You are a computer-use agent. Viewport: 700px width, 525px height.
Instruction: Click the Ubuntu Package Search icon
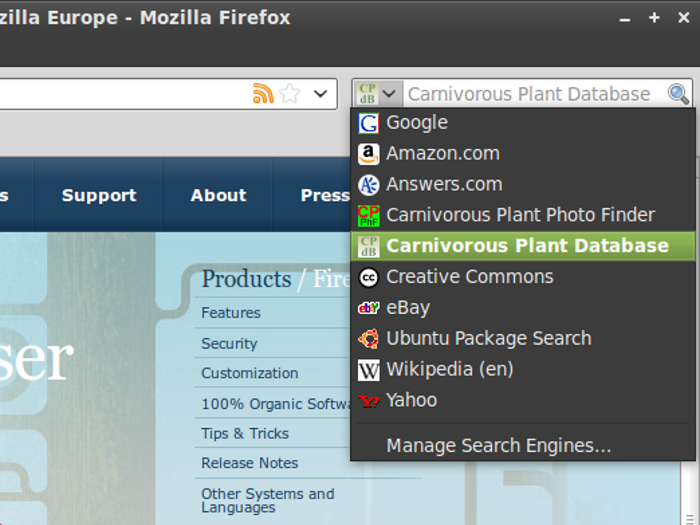pyautogui.click(x=369, y=339)
